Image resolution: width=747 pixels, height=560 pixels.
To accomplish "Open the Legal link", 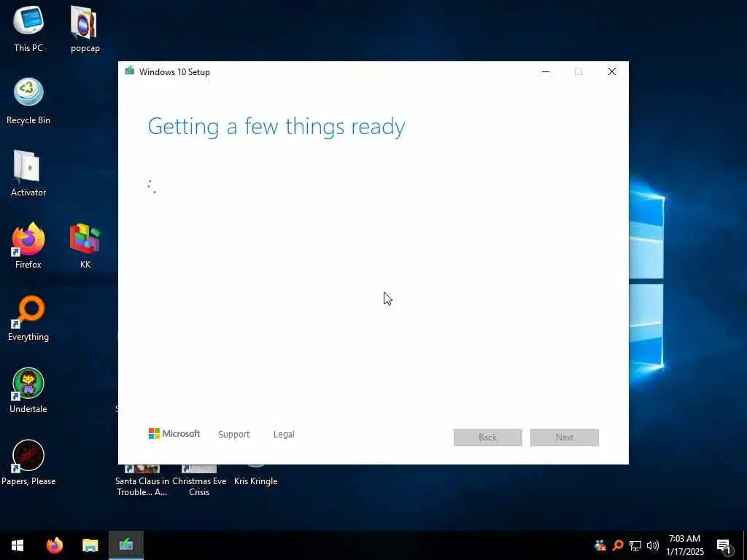I will click(284, 435).
